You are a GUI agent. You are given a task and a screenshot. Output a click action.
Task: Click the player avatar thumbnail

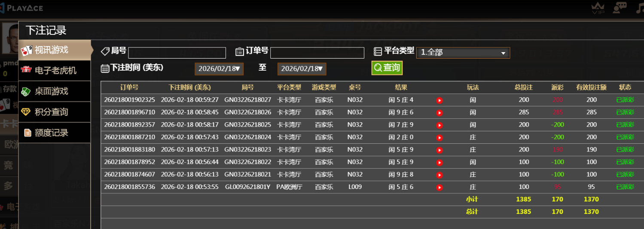tap(9, 38)
